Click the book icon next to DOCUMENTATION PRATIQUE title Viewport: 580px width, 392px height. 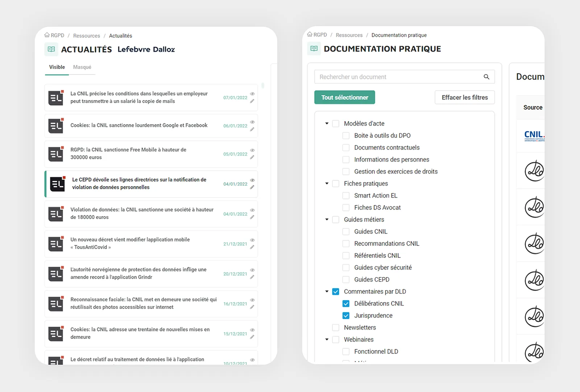point(314,49)
